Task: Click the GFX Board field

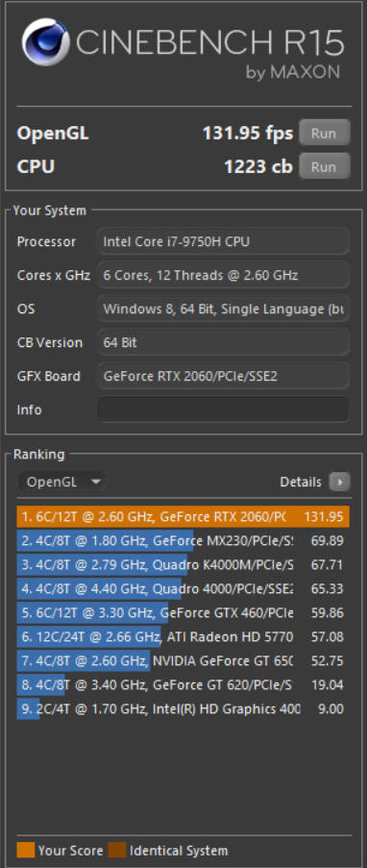Action: (x=223, y=376)
